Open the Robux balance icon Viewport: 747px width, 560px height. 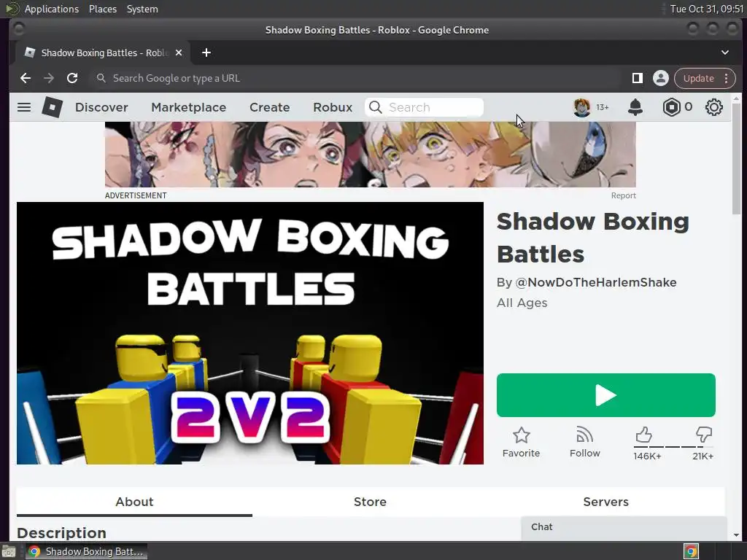pyautogui.click(x=671, y=107)
